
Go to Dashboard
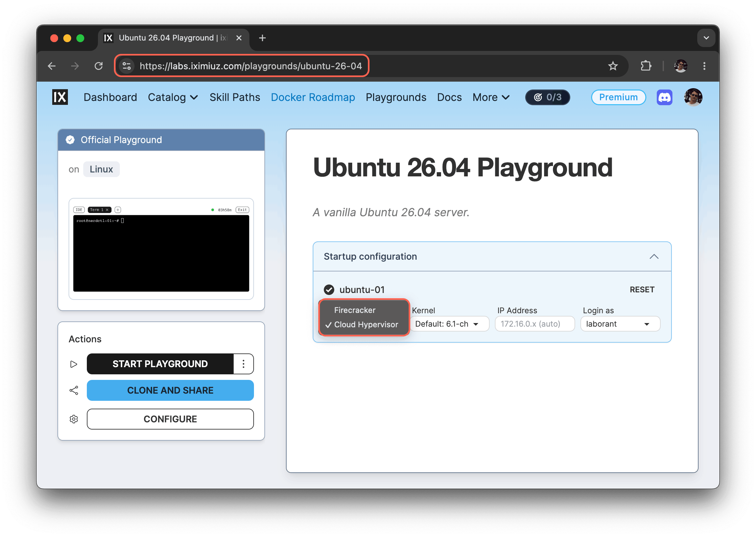(x=110, y=97)
